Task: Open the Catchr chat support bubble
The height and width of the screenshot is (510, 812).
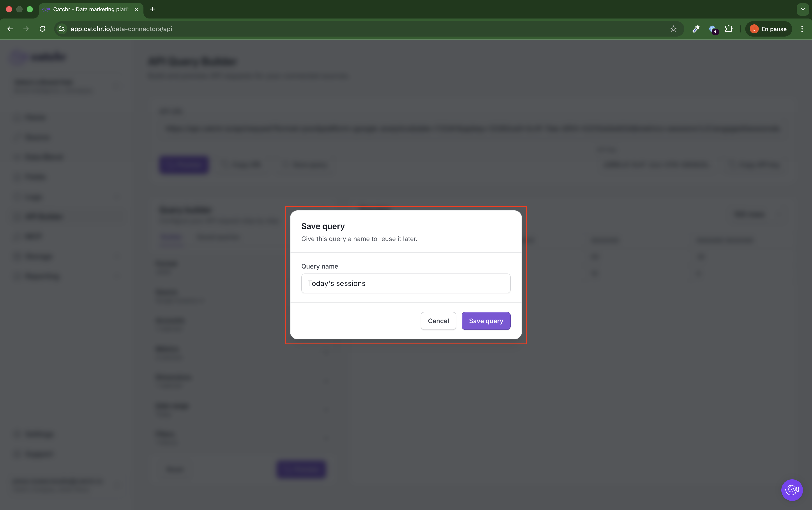Action: point(791,490)
